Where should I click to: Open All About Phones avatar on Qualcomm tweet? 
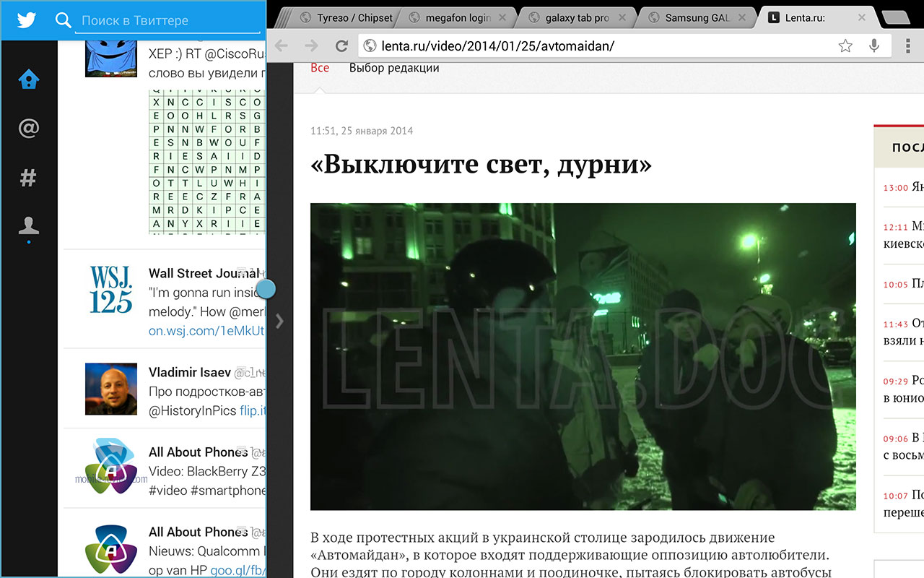coord(111,549)
